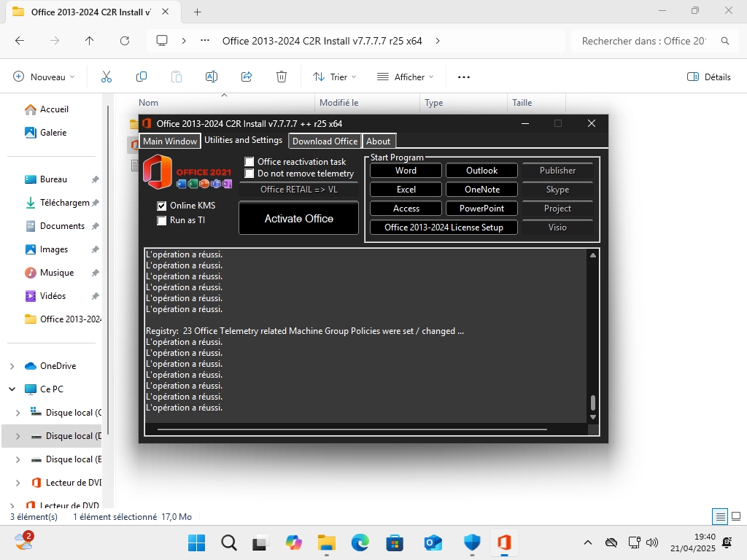
Task: Refresh the folder view
Action: (125, 41)
